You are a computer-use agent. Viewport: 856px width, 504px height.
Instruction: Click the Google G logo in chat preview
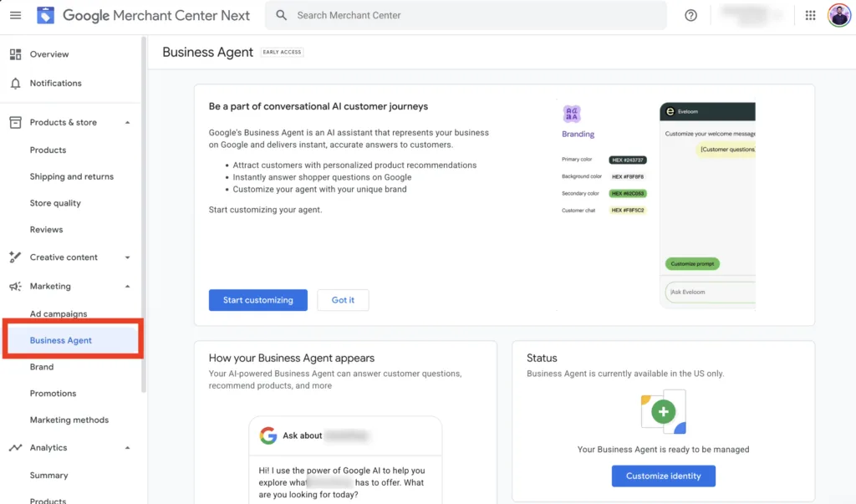268,435
